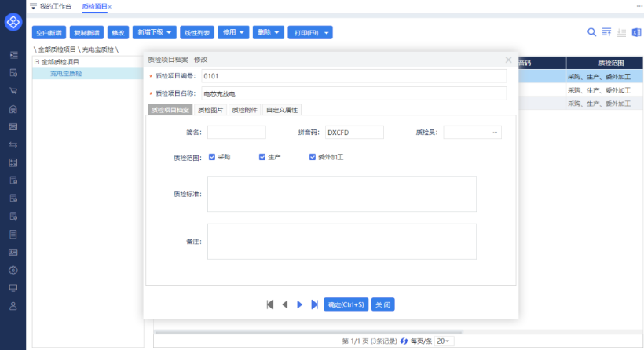Click the search magnifier icon
644x350 pixels.
(x=591, y=32)
